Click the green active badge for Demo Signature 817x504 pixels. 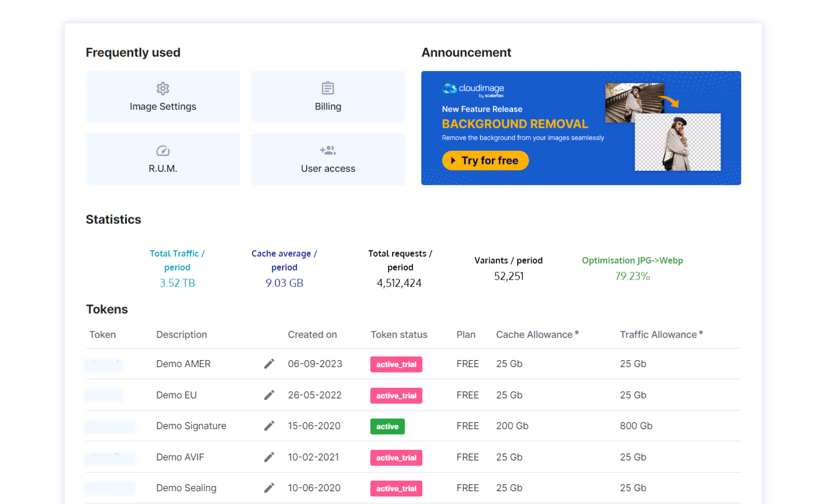click(x=387, y=427)
